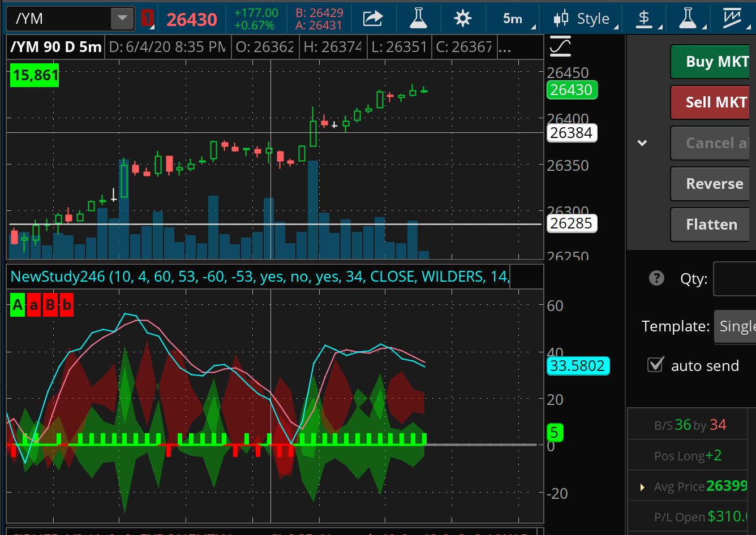756x535 pixels.
Task: Click the green 5 value bubble on the study axis
Action: click(555, 433)
